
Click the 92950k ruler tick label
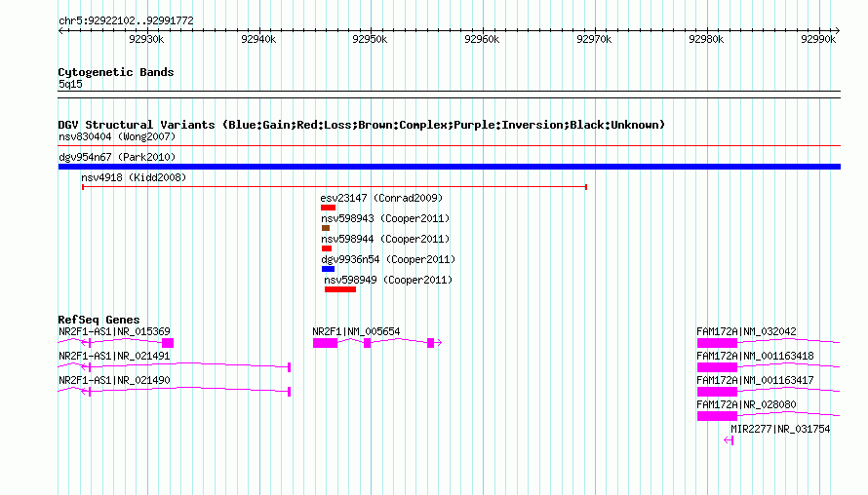point(370,39)
